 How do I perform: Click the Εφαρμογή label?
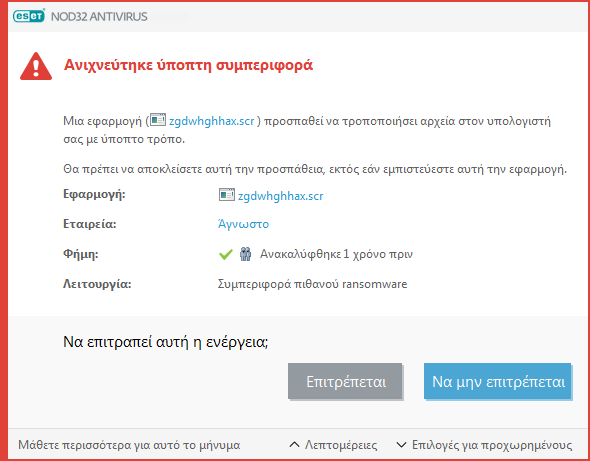(94, 195)
